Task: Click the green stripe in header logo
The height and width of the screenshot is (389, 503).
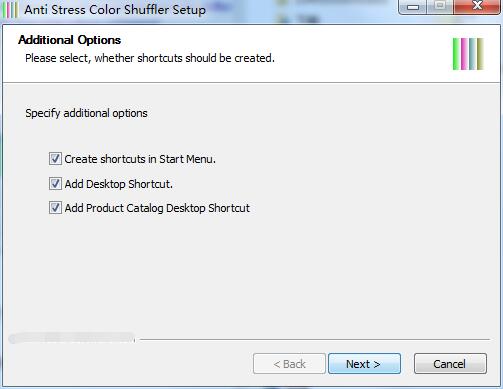Action: (456, 54)
